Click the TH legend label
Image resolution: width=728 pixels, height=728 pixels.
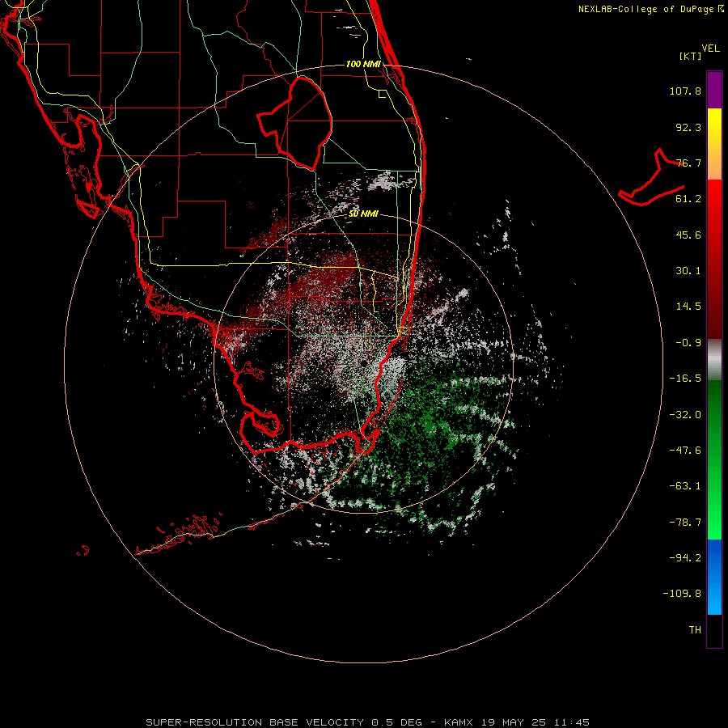click(x=695, y=630)
